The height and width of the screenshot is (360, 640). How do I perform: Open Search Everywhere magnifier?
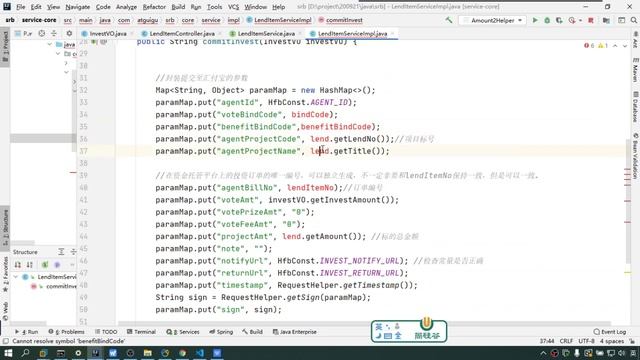pyautogui.click(x=633, y=20)
